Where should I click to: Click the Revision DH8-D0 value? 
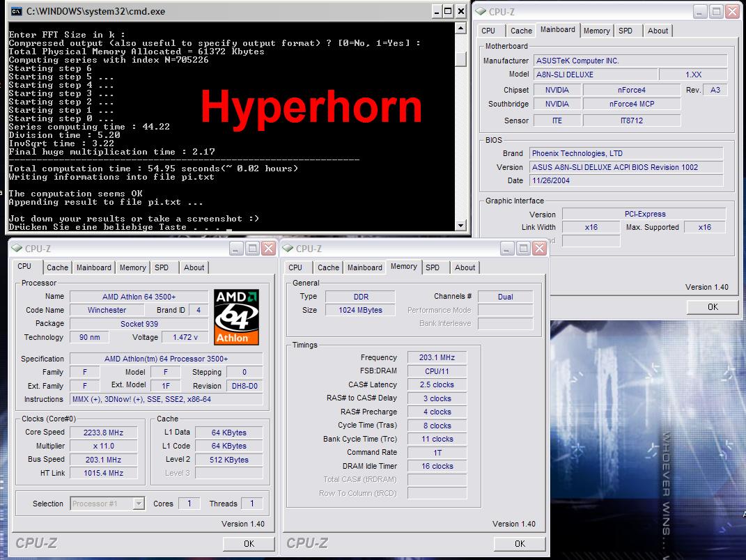click(x=244, y=386)
